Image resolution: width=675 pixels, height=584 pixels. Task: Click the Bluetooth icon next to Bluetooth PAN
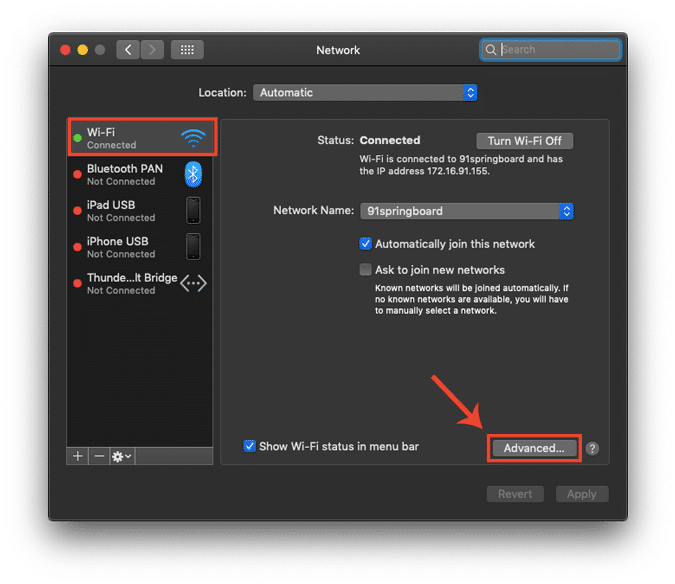tap(193, 174)
